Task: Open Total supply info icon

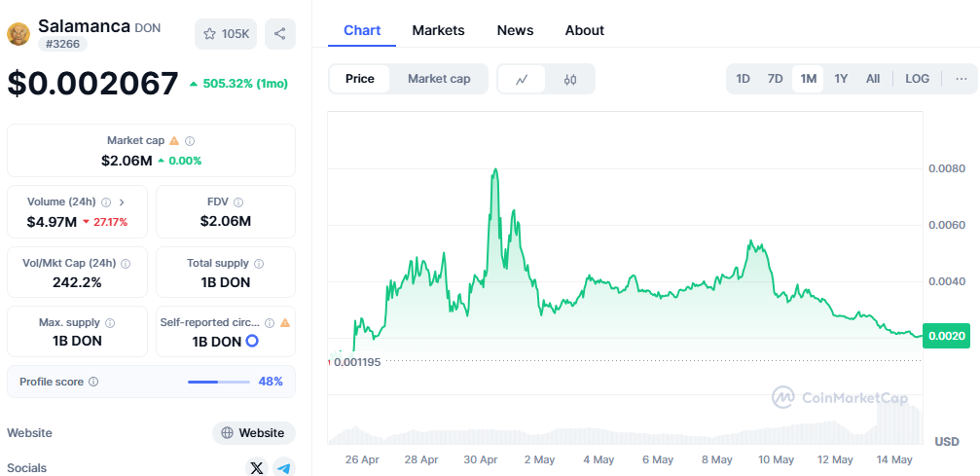Action: point(259,264)
